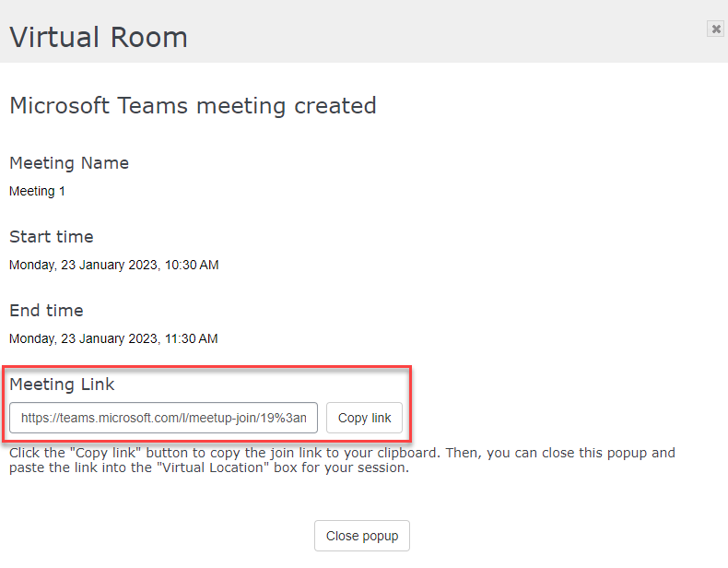Screen dimensions: 728x568
Task: Click the Meeting Name label
Action: 69,163
